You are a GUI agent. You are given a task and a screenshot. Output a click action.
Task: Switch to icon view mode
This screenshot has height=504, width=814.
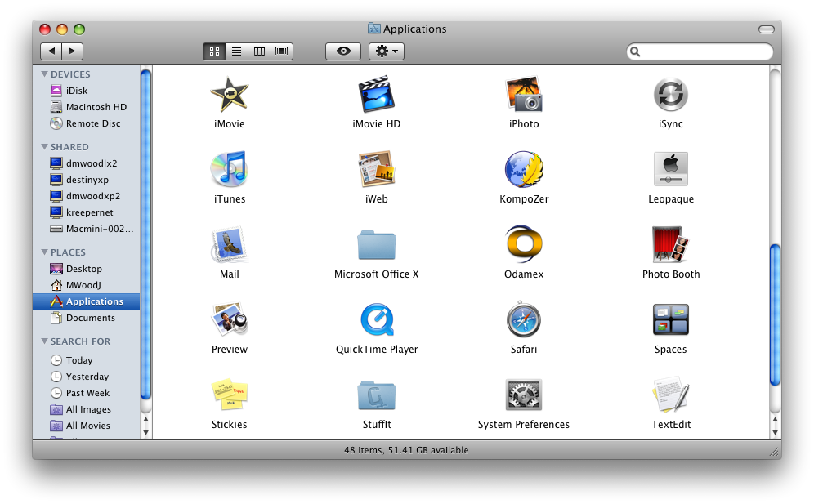214,51
